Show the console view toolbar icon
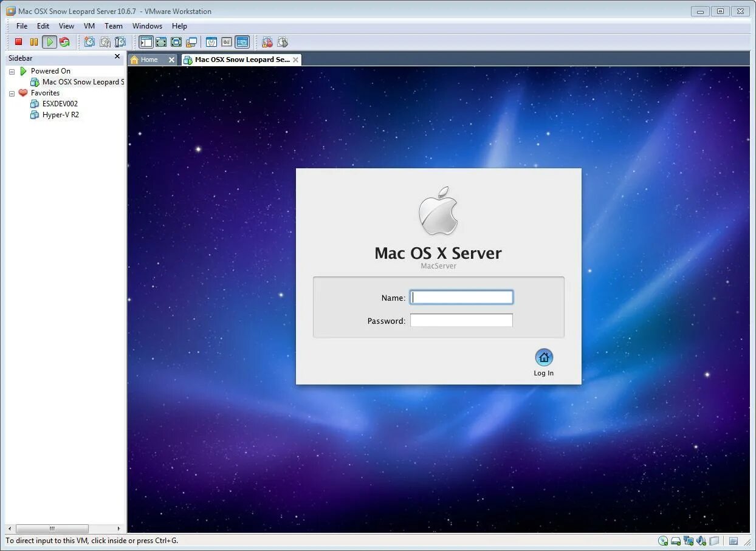Viewport: 756px width, 551px height. 242,42
